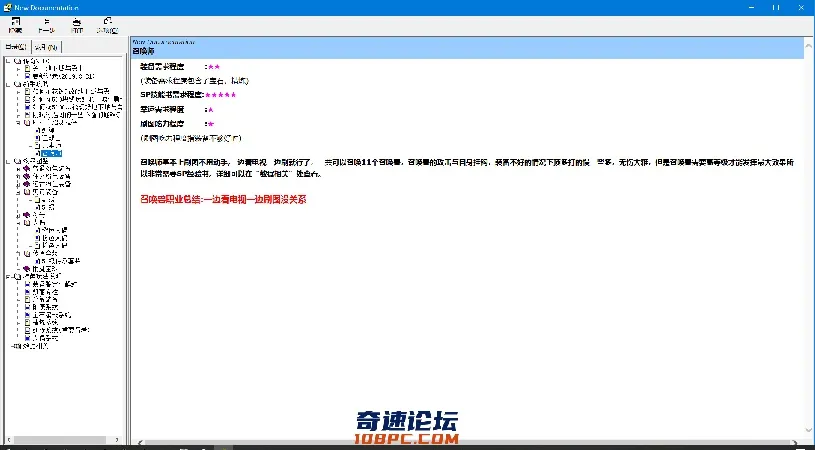Click the tree pane scrollbar left arrow
815x450 pixels.
[x=9, y=440]
